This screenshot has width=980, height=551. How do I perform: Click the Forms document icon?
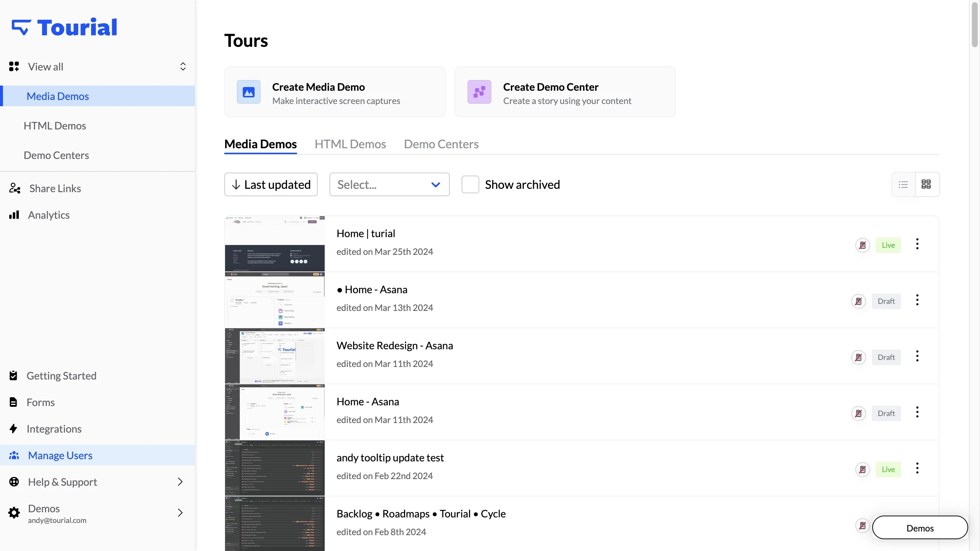pos(13,402)
